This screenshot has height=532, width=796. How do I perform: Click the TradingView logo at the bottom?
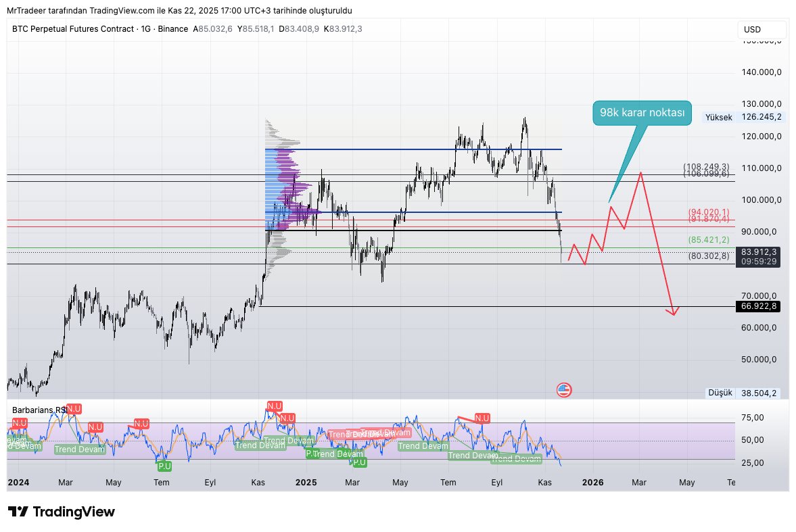point(62,511)
